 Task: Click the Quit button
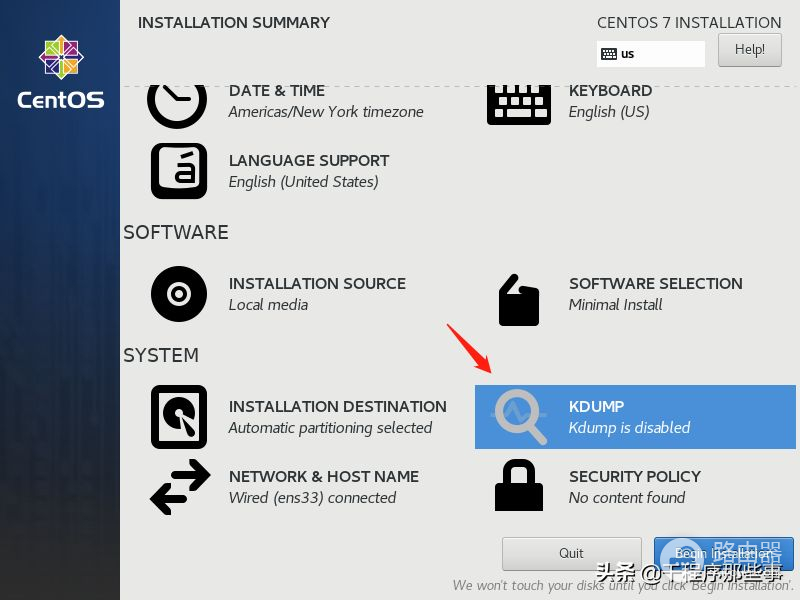(x=571, y=554)
